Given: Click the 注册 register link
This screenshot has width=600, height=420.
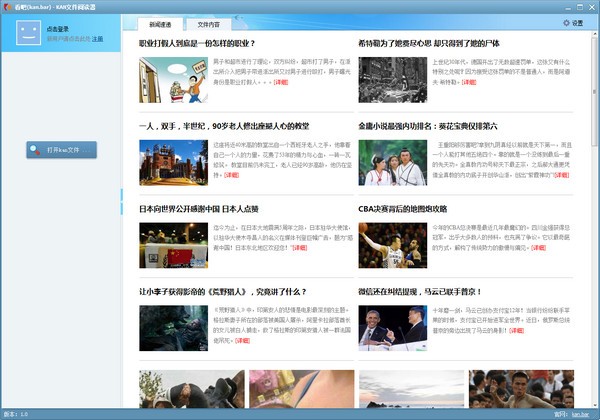Looking at the screenshot, I should (x=98, y=39).
